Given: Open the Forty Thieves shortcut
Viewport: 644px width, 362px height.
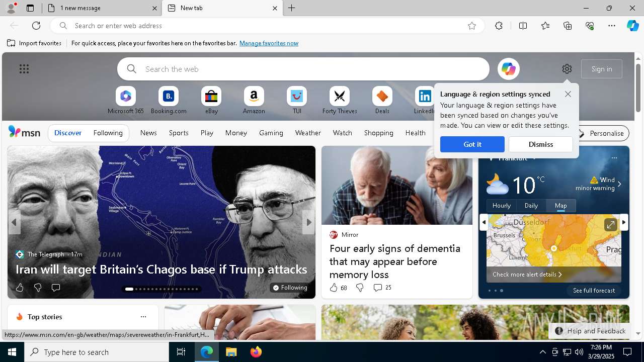Looking at the screenshot, I should pos(340,101).
